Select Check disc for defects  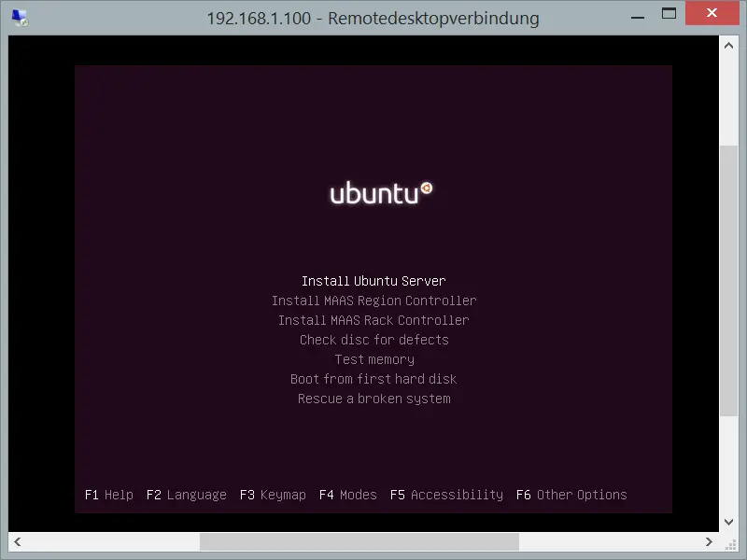[x=374, y=340]
